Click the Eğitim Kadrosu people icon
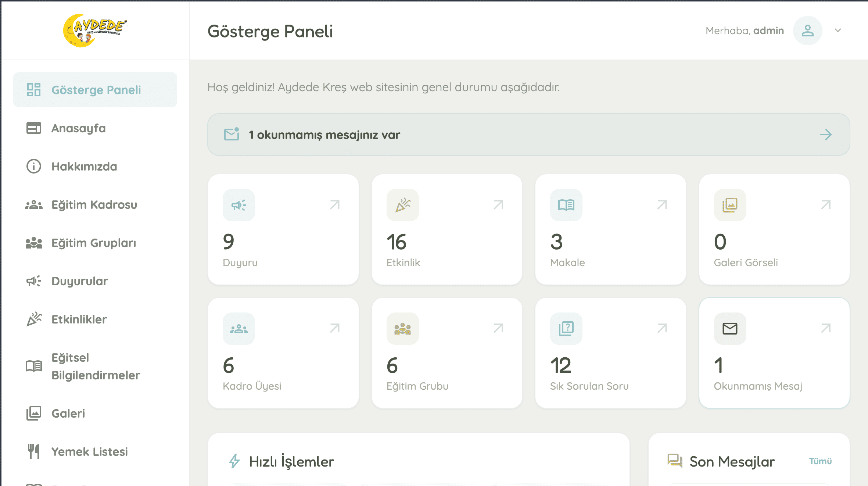This screenshot has height=486, width=868. 34,204
